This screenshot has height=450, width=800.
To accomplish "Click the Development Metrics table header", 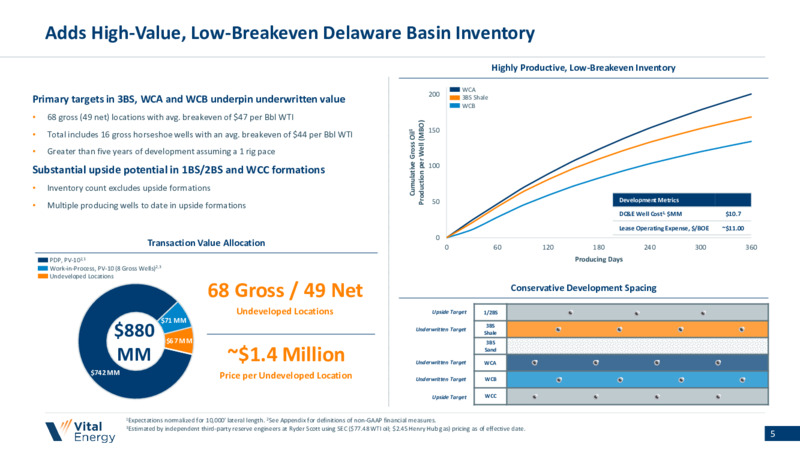I will [682, 200].
